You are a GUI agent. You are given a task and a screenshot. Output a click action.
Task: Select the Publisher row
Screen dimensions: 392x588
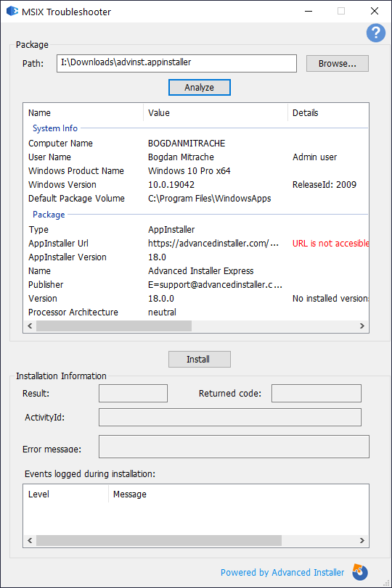196,285
